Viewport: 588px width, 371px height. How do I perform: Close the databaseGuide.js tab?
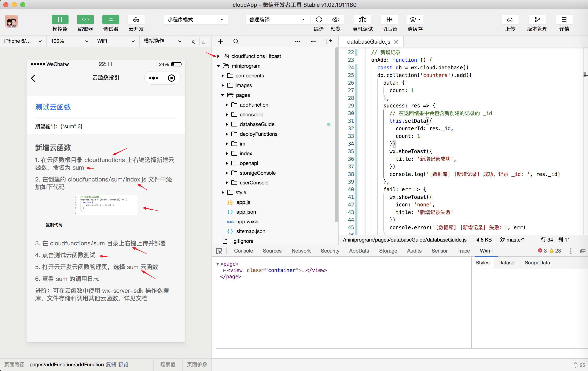396,42
